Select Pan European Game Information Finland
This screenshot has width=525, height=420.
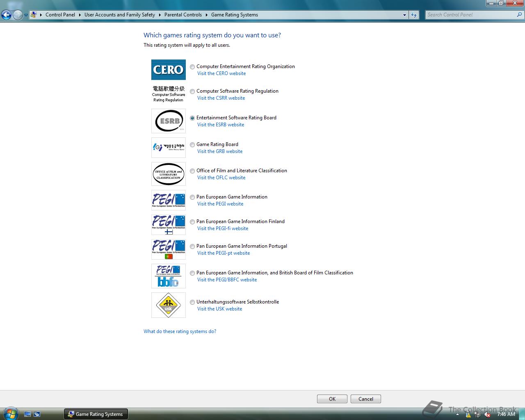(192, 222)
